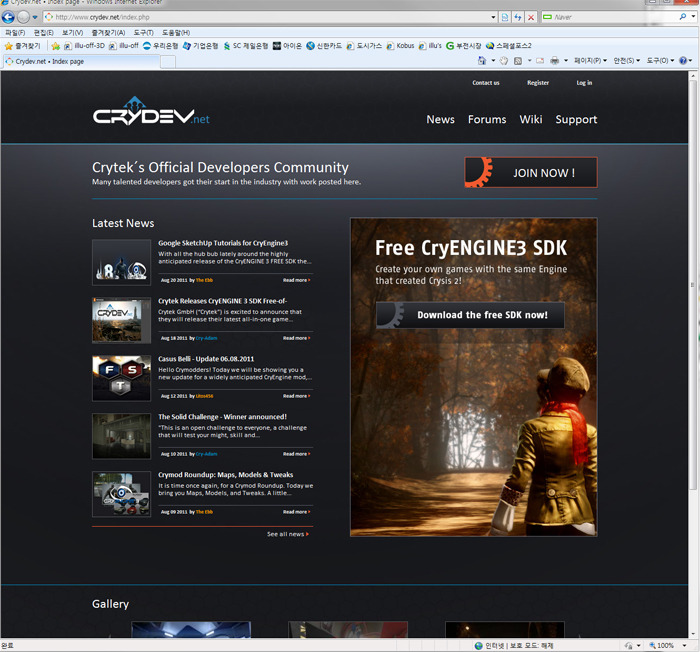Click the Contact us link
The image size is (700, 652).
486,83
